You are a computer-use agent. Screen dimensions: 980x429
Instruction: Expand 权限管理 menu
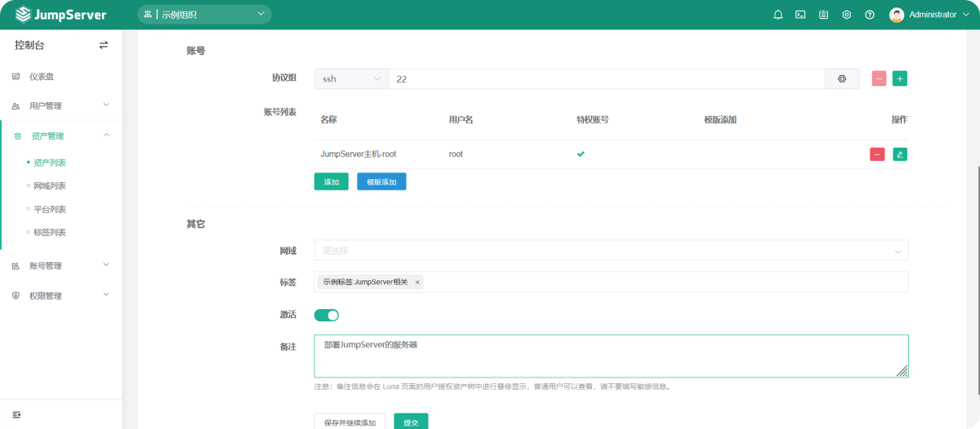[x=61, y=296]
